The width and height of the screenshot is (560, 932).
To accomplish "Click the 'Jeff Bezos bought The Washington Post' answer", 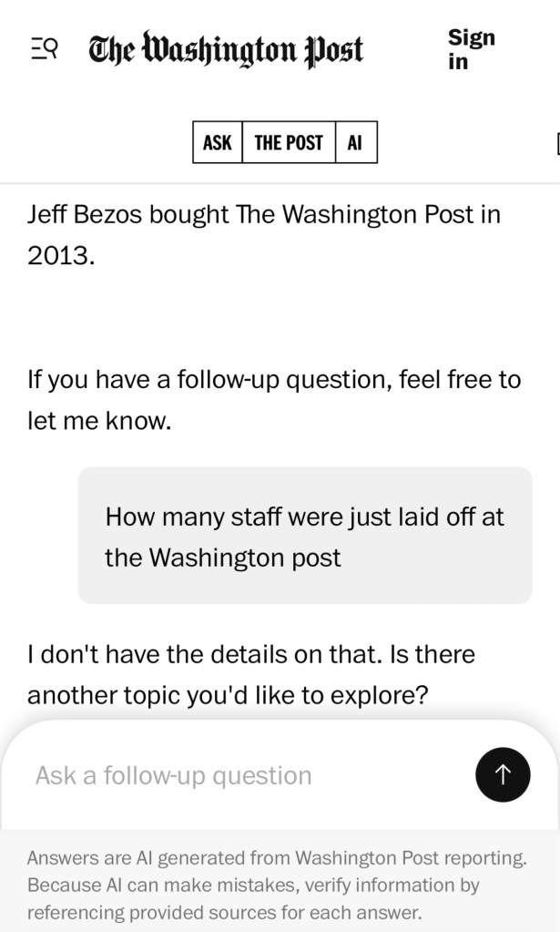I will pyautogui.click(x=264, y=215).
